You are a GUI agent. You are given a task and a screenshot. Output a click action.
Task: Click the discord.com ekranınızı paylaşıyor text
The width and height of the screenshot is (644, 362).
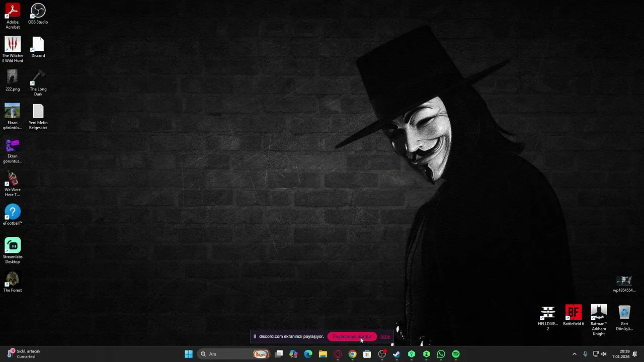tap(291, 336)
